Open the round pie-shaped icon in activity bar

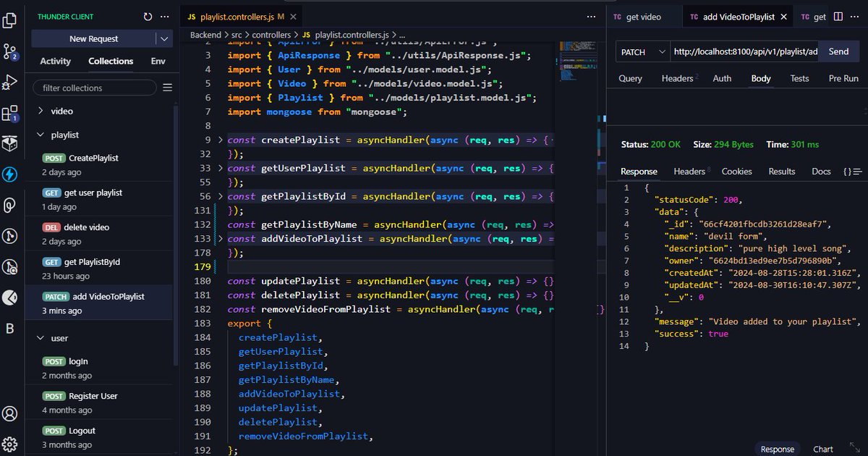(x=10, y=297)
